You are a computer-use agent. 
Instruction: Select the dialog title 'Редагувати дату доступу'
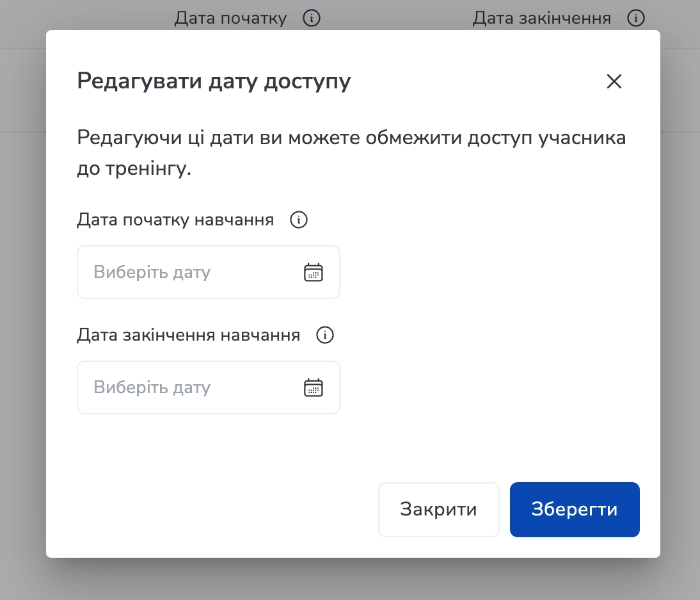tap(214, 81)
